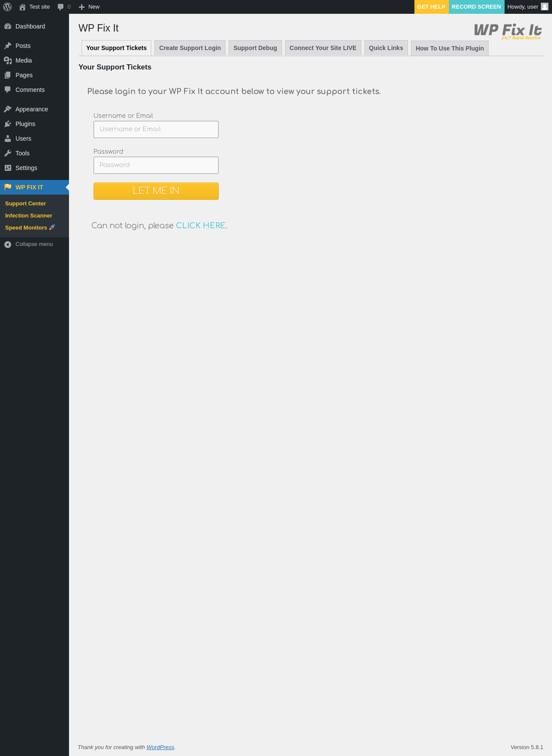Viewport: 552px width, 756px height.
Task: Open the Media library menu
Action: point(34,60)
